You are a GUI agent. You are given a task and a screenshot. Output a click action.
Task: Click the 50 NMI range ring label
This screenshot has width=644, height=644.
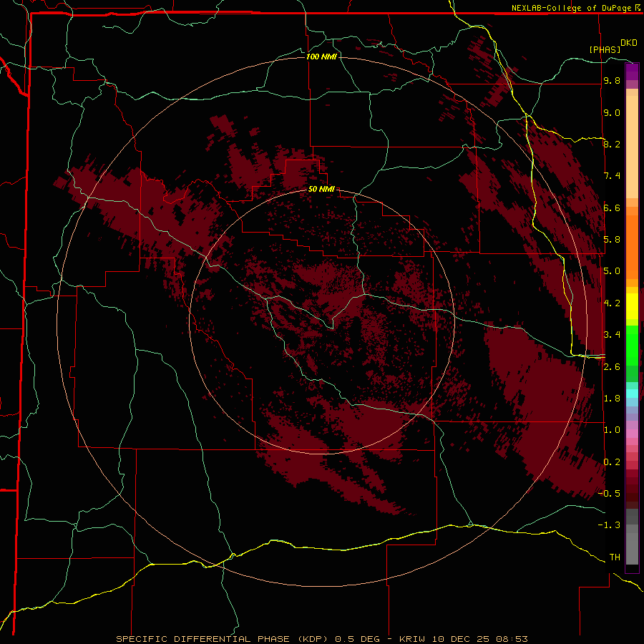pos(321,189)
